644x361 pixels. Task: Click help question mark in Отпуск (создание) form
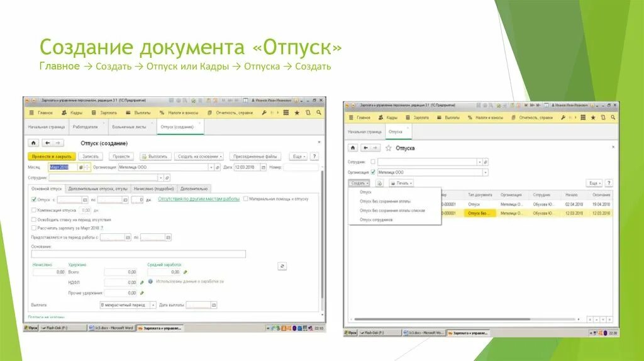click(314, 157)
